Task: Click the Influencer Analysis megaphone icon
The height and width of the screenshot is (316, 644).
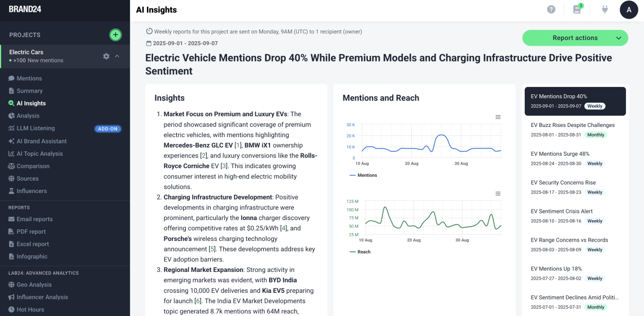Action: 11,297
